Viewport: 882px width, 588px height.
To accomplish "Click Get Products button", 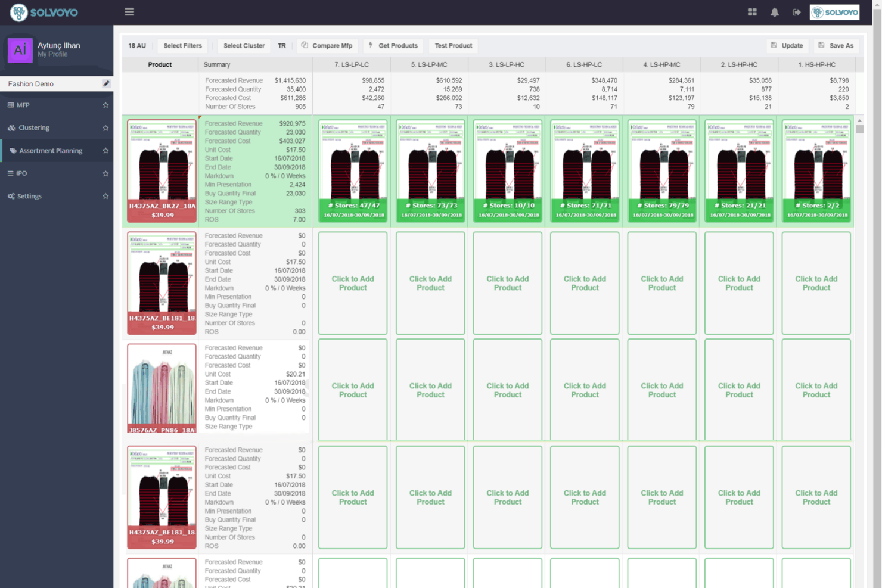I will [x=393, y=46].
